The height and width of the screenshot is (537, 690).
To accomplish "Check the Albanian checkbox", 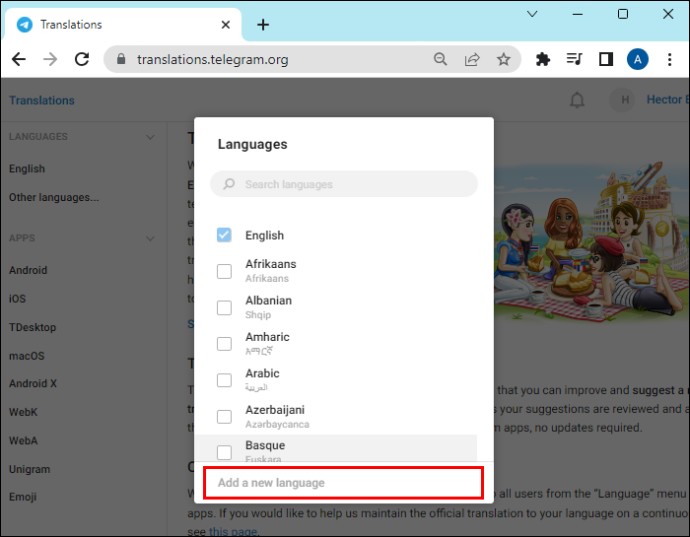I will [224, 308].
